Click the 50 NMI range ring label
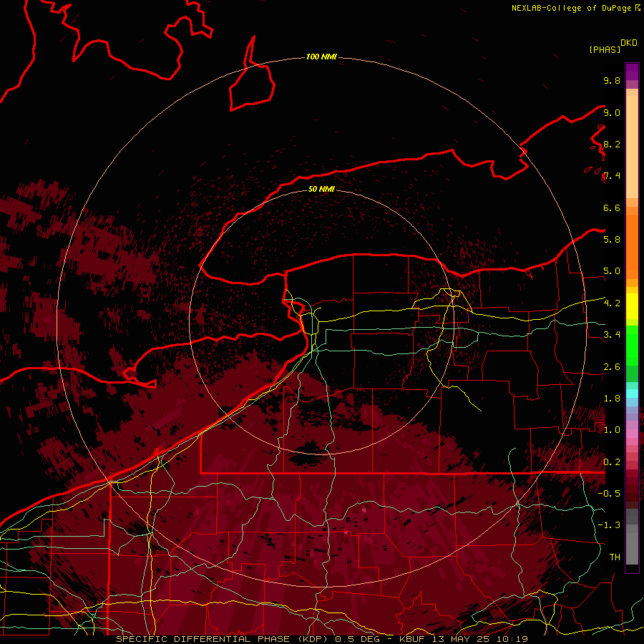Viewport: 644px width, 644px height. click(321, 189)
